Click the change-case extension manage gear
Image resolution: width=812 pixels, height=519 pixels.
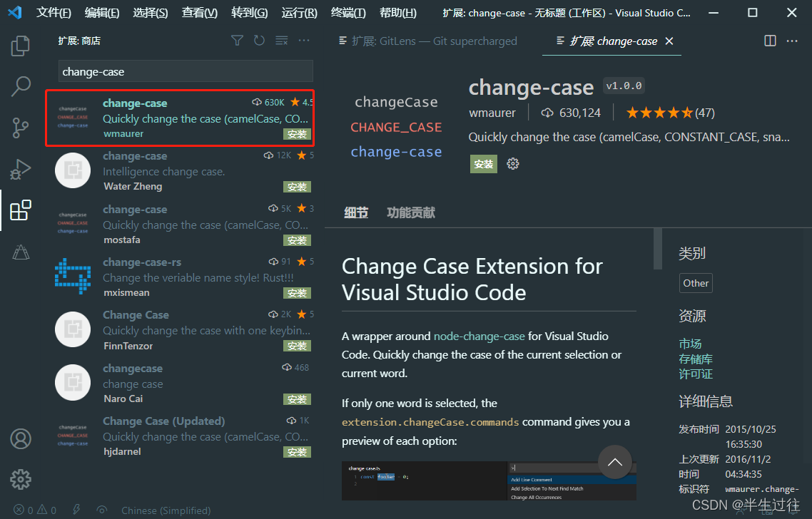coord(513,164)
